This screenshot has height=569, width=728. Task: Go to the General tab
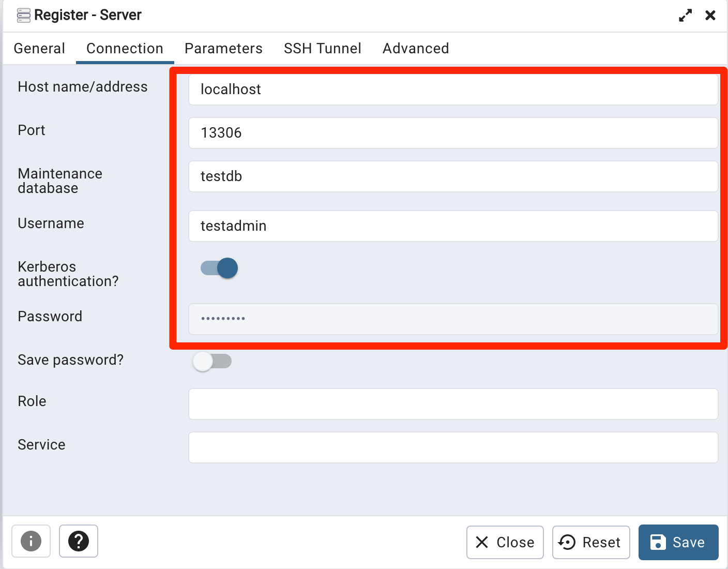point(39,48)
